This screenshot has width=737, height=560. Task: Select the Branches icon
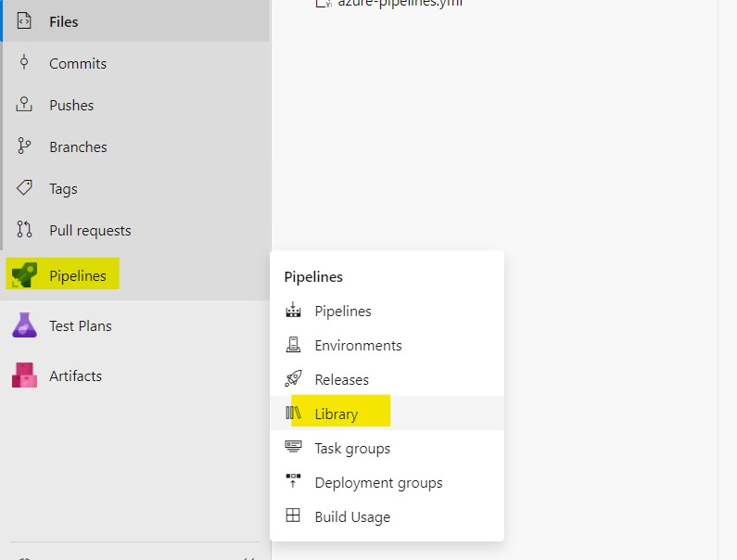pyautogui.click(x=25, y=146)
